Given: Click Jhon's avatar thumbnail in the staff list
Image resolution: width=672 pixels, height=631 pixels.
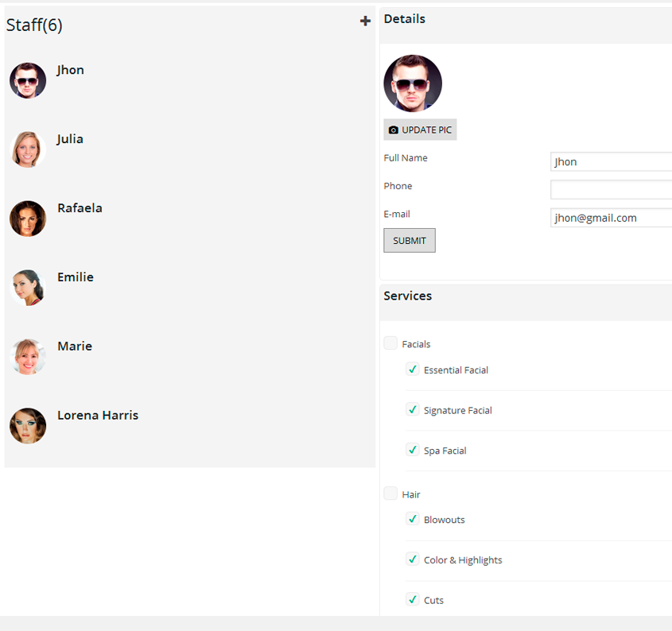Looking at the screenshot, I should coord(28,80).
